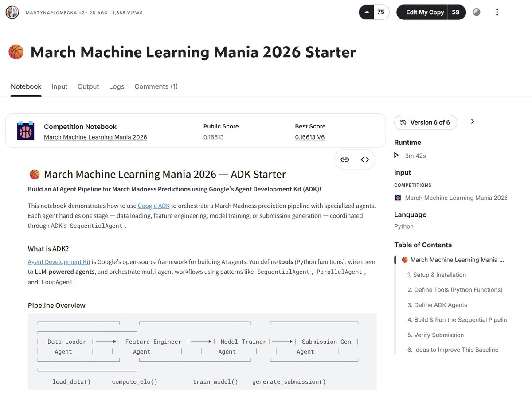Open the March Machine Learning Mania 2026 competition link

coord(95,137)
